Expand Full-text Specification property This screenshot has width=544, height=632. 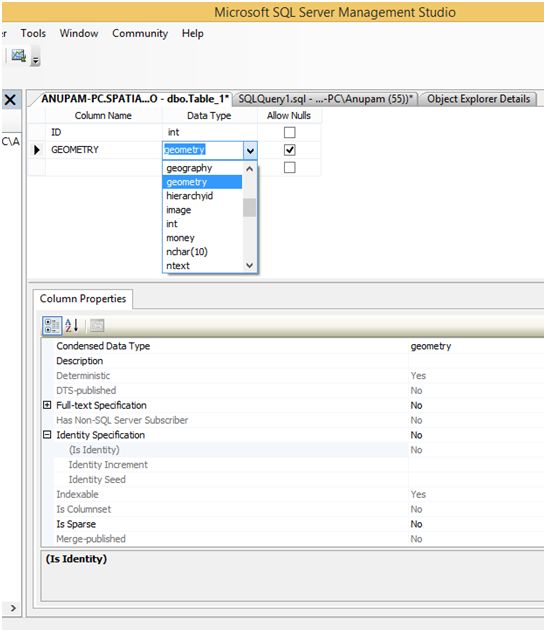click(x=47, y=405)
